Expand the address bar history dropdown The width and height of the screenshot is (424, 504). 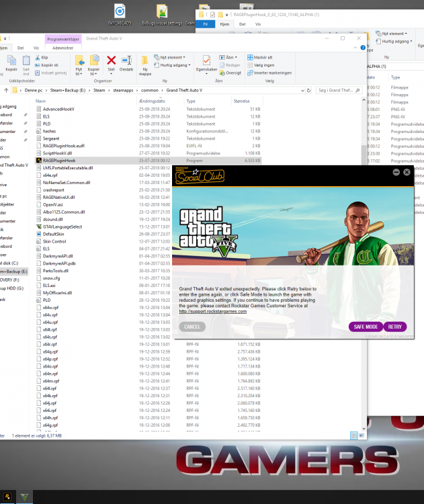302,90
